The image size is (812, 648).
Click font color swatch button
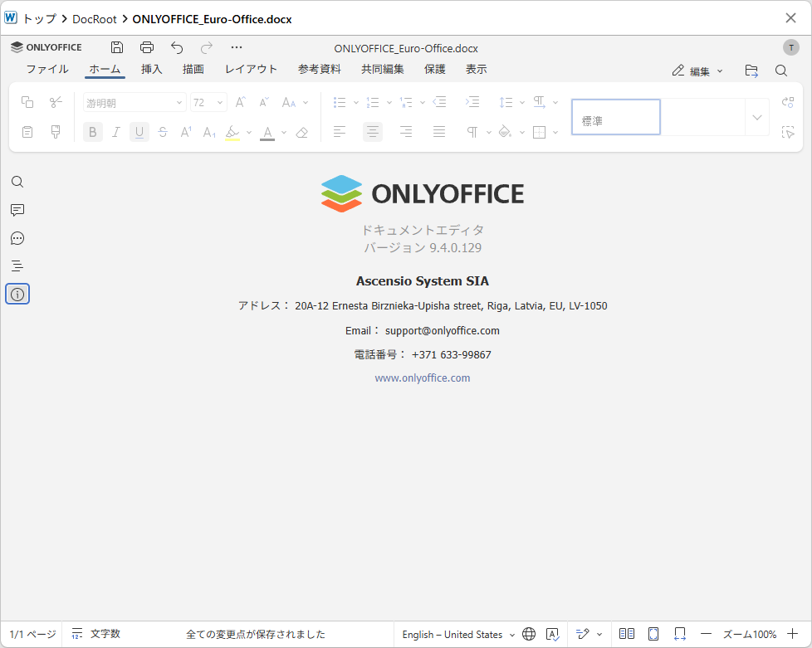click(x=267, y=133)
